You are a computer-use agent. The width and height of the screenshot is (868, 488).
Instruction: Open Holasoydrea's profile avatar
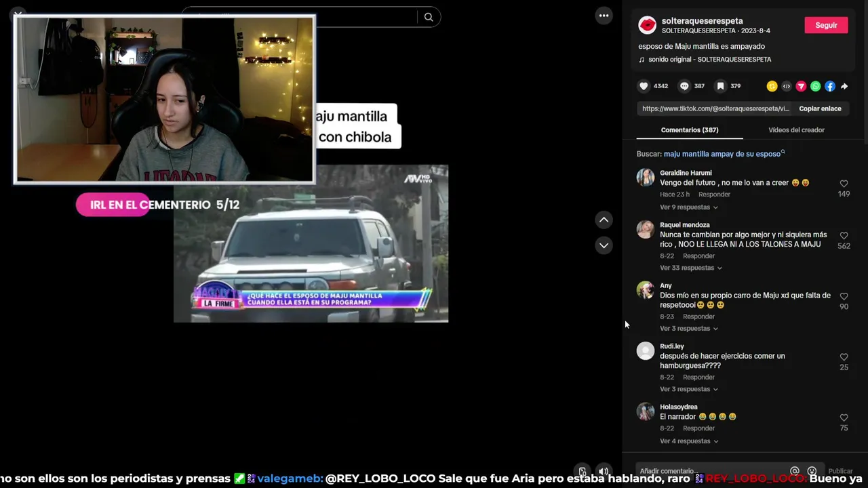tap(645, 411)
